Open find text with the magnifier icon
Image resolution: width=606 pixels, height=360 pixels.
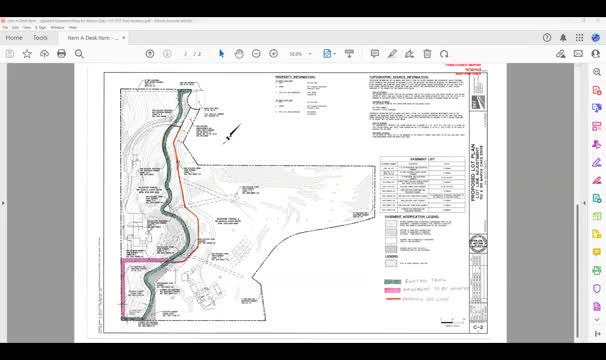point(79,54)
